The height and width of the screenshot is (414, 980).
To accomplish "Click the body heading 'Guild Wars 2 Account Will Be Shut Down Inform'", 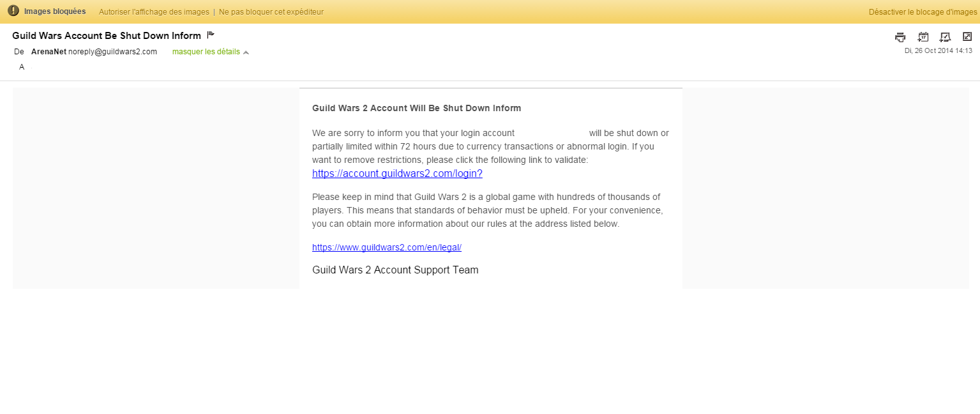I will click(417, 108).
